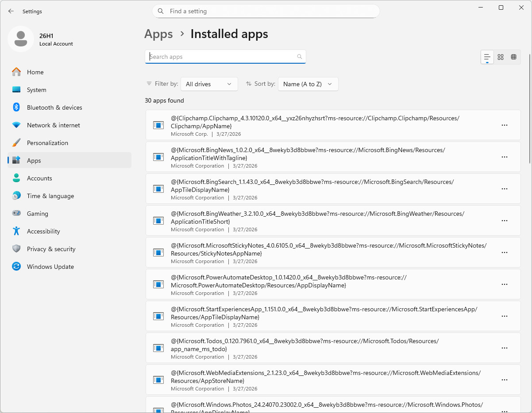The width and height of the screenshot is (532, 413).
Task: Click the StartExperiencesApp app icon
Action: click(158, 316)
